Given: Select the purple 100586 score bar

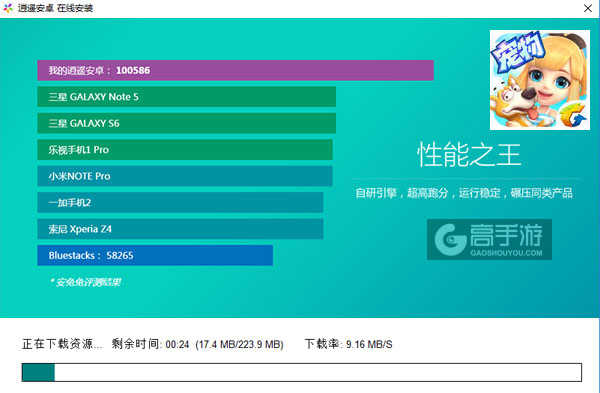Looking at the screenshot, I should (235, 70).
